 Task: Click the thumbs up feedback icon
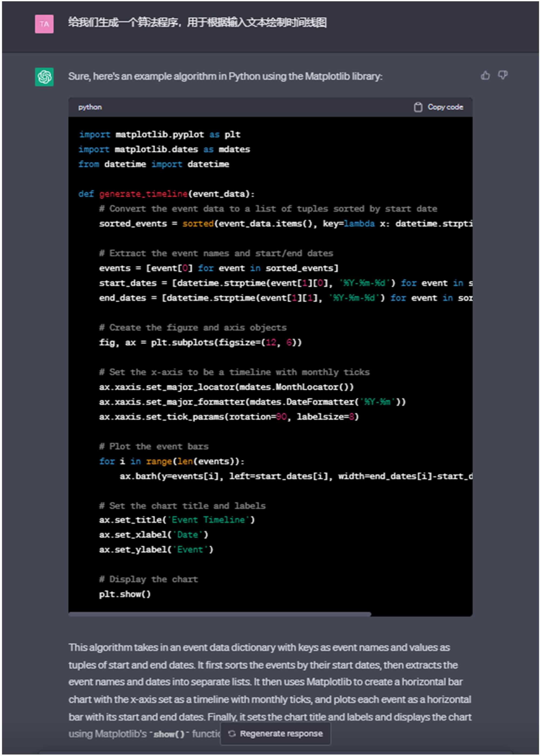pyautogui.click(x=485, y=76)
